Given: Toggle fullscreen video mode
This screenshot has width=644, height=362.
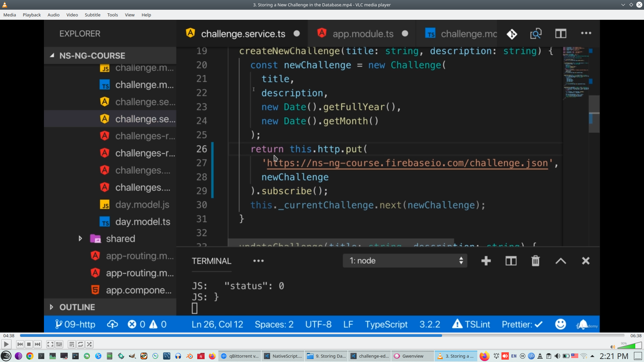Looking at the screenshot, I should 50,344.
